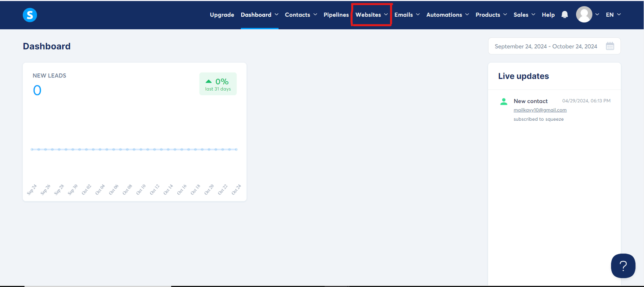The height and width of the screenshot is (287, 644).
Task: Open the Help menu item
Action: click(x=548, y=15)
